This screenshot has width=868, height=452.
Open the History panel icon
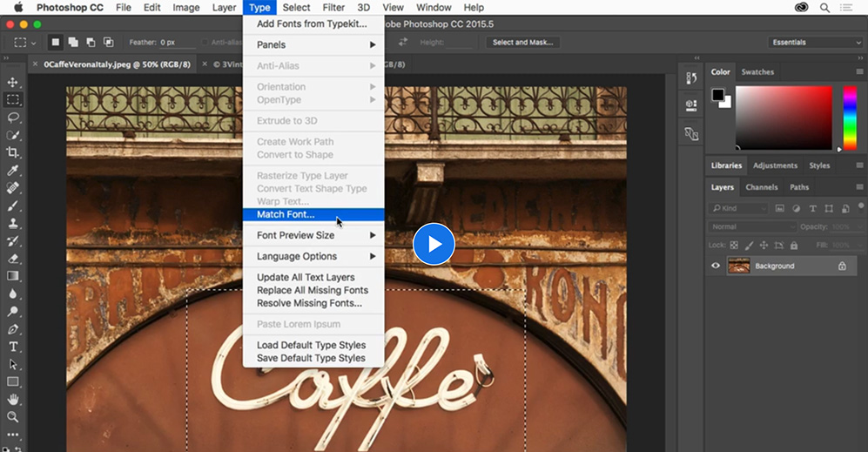tap(691, 78)
